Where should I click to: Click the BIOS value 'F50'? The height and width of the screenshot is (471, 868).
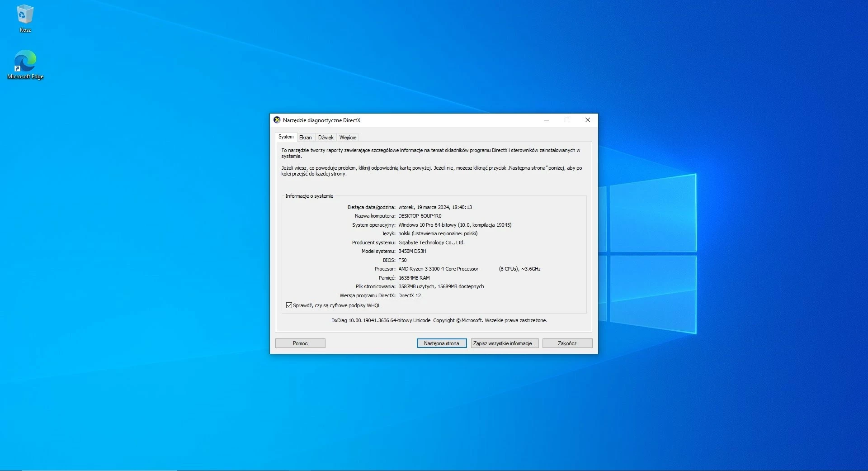(402, 260)
